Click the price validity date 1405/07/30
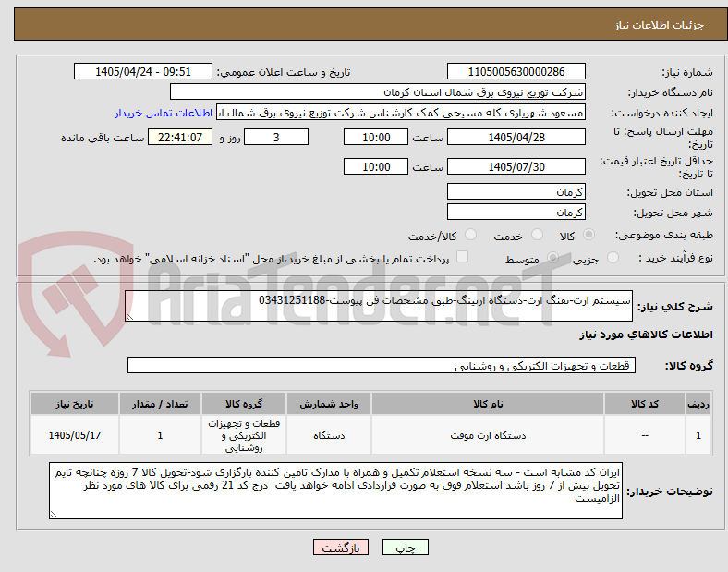The height and width of the screenshot is (572, 728). coord(516,166)
